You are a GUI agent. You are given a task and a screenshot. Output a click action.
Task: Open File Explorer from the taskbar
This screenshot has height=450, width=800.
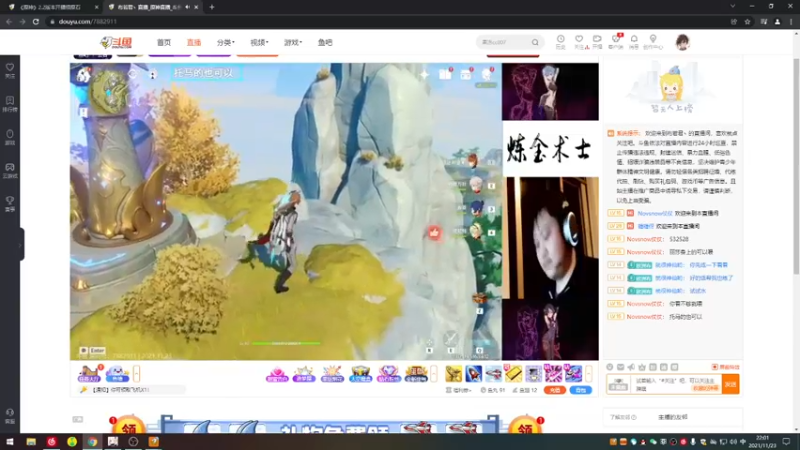tap(31, 442)
